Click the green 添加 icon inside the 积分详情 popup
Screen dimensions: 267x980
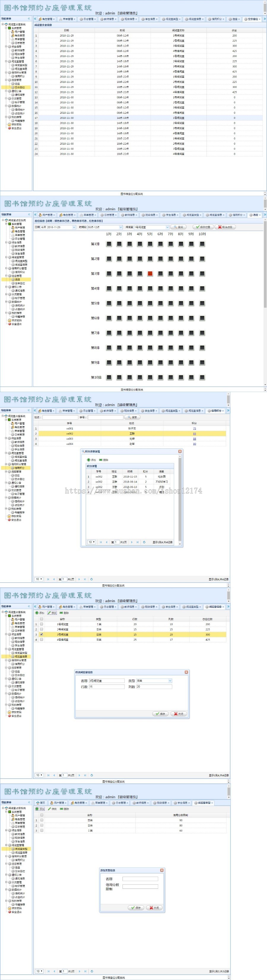coord(89,460)
